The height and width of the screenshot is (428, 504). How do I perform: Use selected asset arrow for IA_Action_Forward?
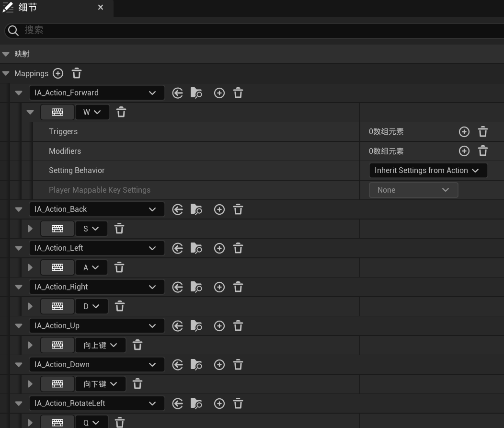178,93
